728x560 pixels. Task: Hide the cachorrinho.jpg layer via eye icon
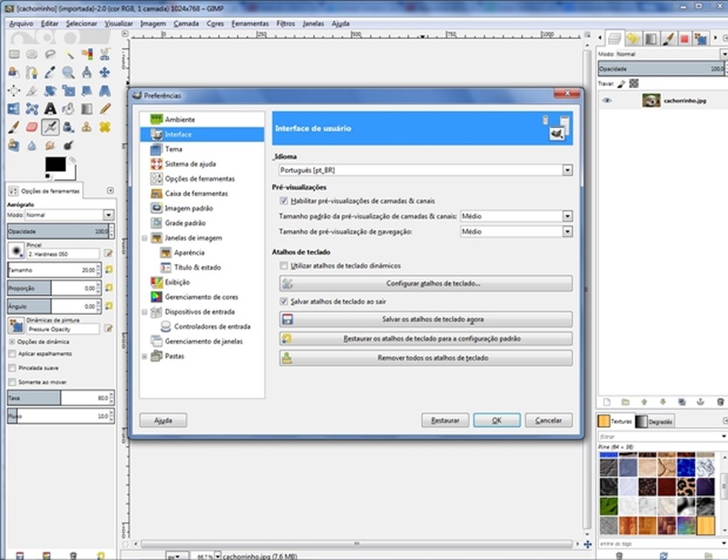(x=607, y=101)
